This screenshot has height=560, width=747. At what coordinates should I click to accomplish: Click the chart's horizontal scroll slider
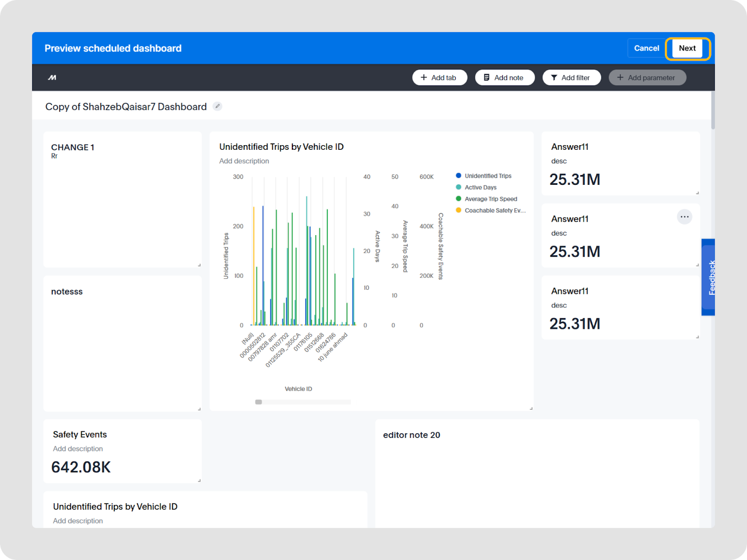click(259, 402)
